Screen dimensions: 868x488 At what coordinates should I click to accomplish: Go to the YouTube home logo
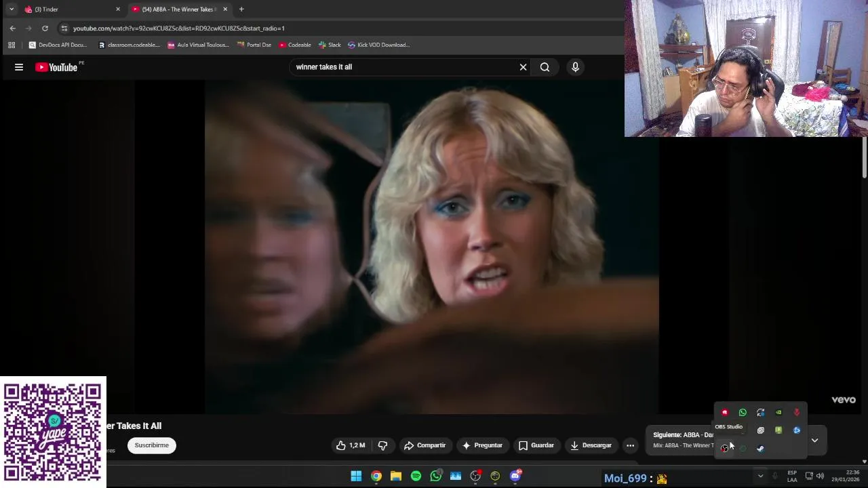[x=56, y=67]
